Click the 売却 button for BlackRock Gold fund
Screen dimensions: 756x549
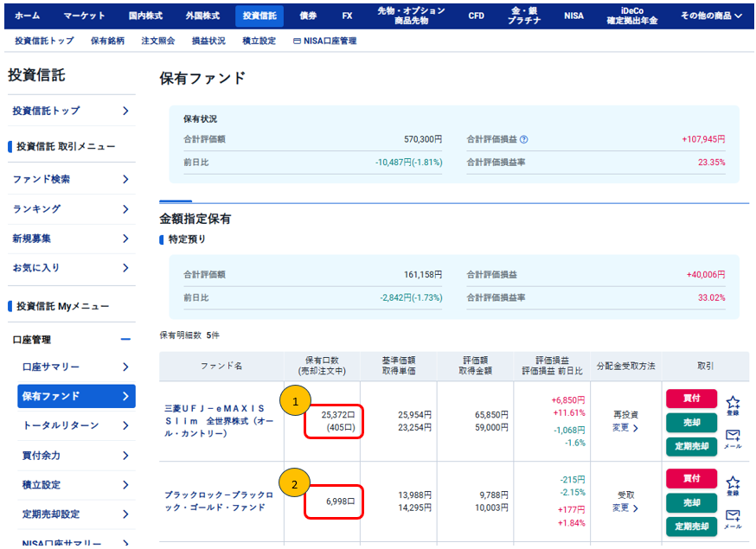[x=691, y=502]
